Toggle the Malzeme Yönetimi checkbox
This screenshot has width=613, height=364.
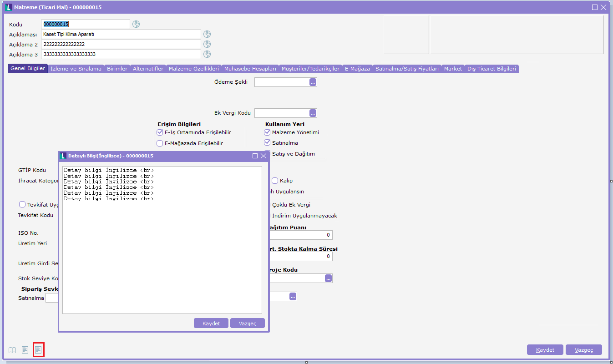(x=267, y=132)
